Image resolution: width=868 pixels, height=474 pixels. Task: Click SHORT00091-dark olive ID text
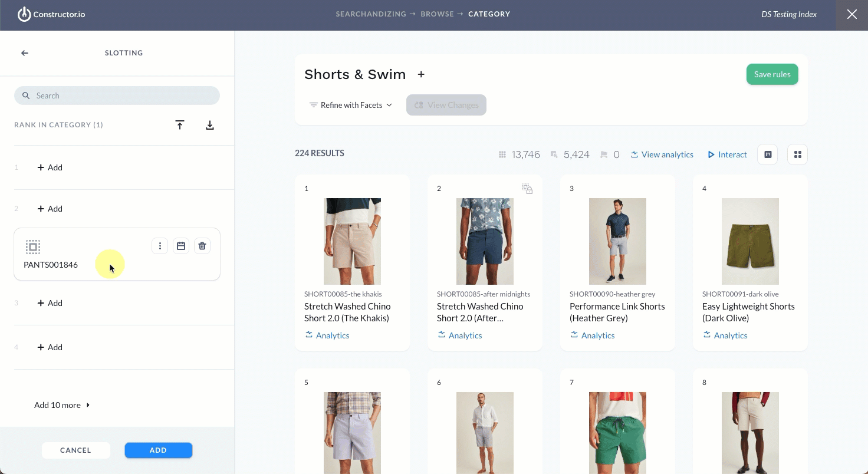741,294
